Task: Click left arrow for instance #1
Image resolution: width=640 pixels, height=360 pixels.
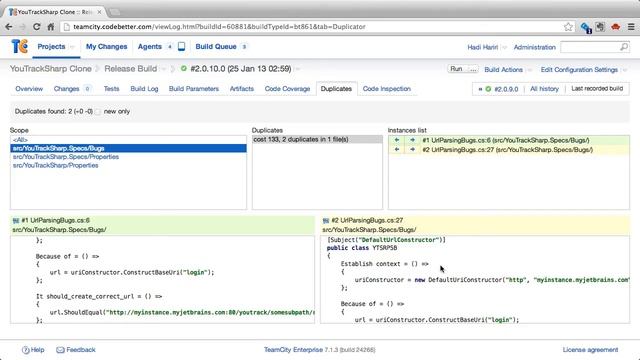Action: (x=397, y=140)
